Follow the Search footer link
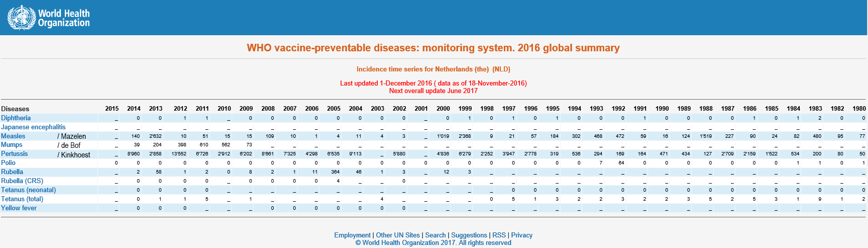Viewport: 868px width, 248px height. (x=436, y=235)
